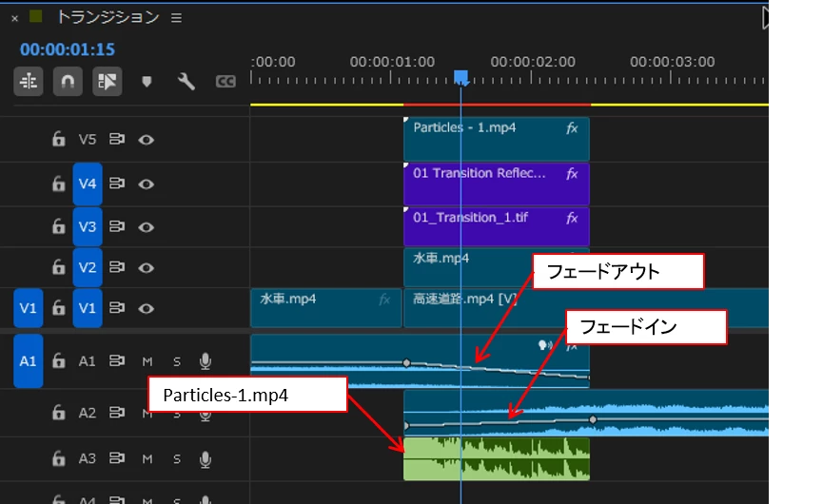Toggle sync lock for A1
This screenshot has width=823, height=504.
(x=116, y=360)
